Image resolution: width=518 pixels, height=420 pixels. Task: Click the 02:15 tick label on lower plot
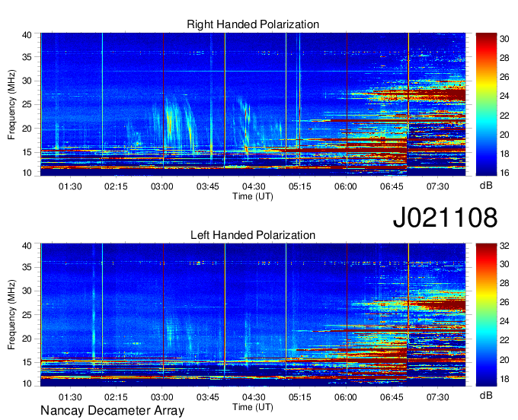116,397
